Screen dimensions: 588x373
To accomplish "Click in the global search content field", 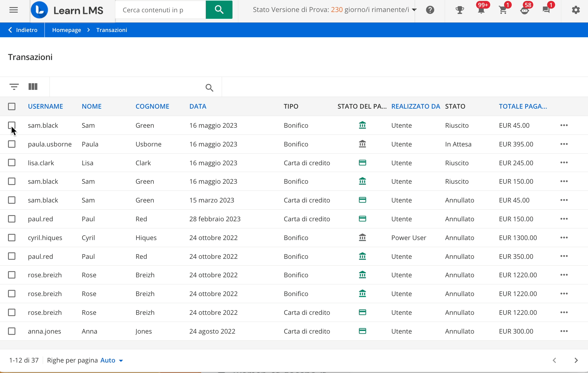I will coord(161,10).
